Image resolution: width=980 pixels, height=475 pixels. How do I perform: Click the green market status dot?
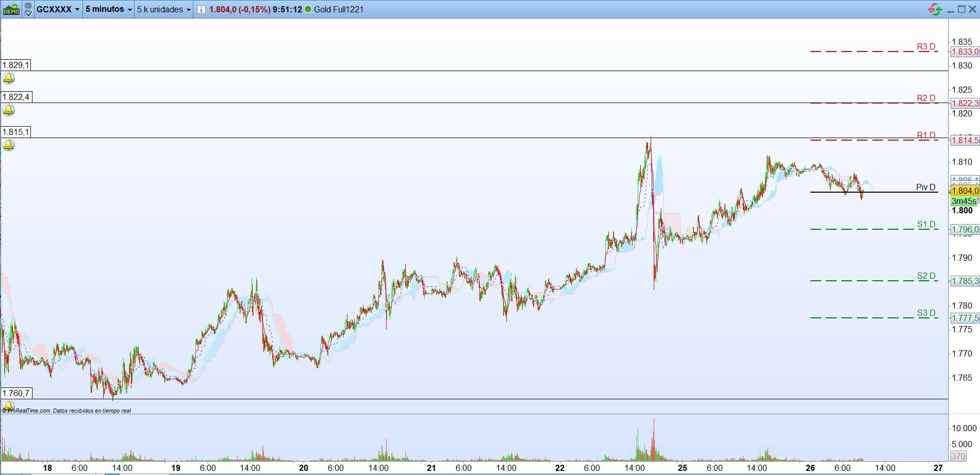point(308,9)
